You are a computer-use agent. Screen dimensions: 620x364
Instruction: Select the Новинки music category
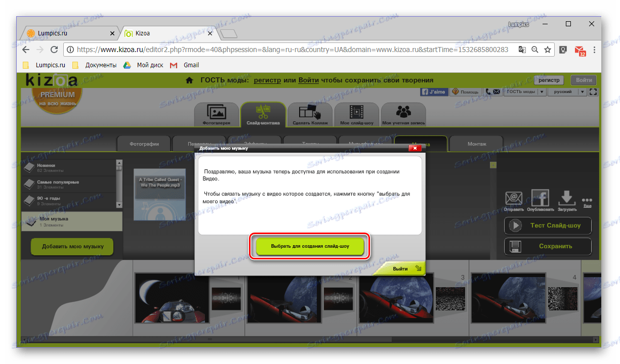coord(68,167)
